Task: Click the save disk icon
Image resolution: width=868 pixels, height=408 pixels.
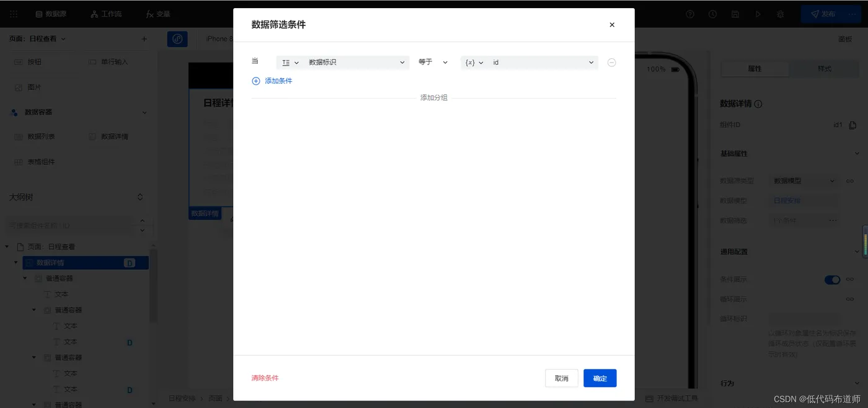Action: [x=735, y=14]
